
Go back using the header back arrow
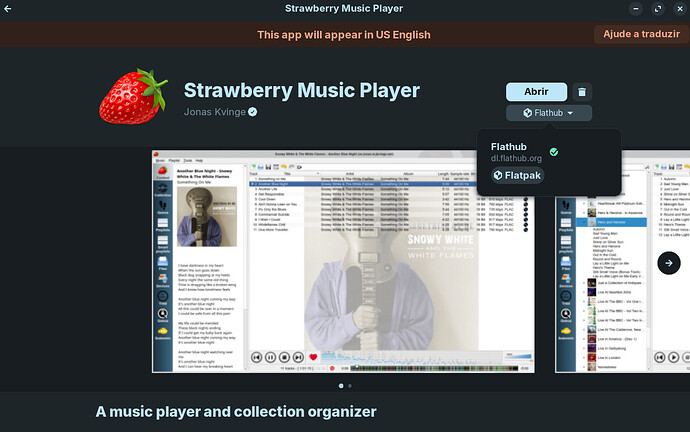[x=7, y=8]
